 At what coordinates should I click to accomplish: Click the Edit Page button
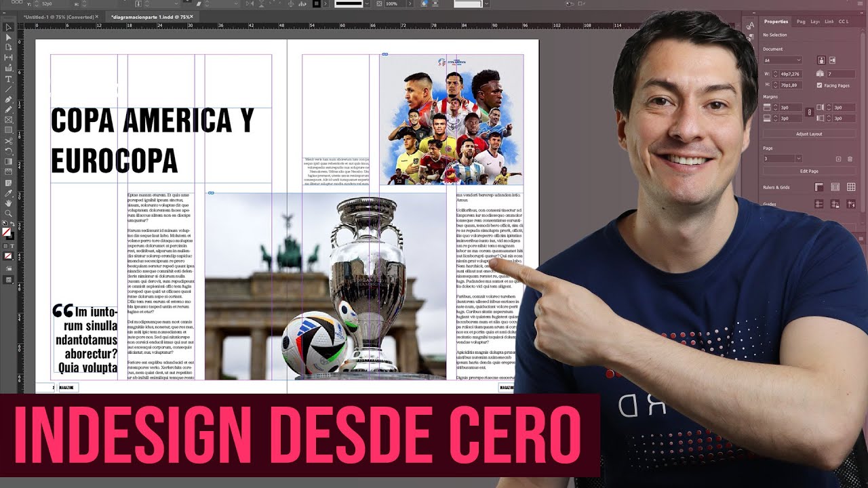click(x=809, y=171)
